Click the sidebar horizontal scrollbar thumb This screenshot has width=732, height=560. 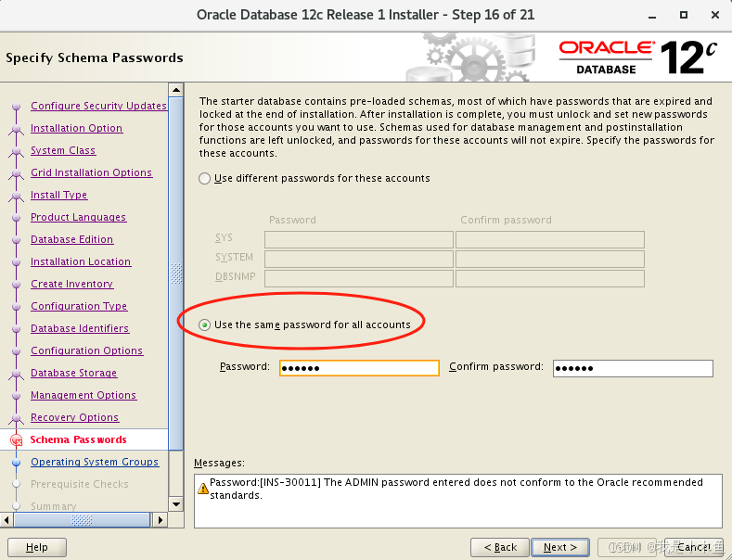click(x=82, y=520)
